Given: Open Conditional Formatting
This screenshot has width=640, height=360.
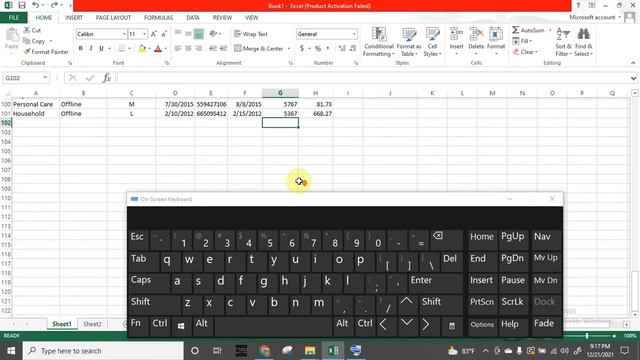Looking at the screenshot, I should [x=378, y=42].
